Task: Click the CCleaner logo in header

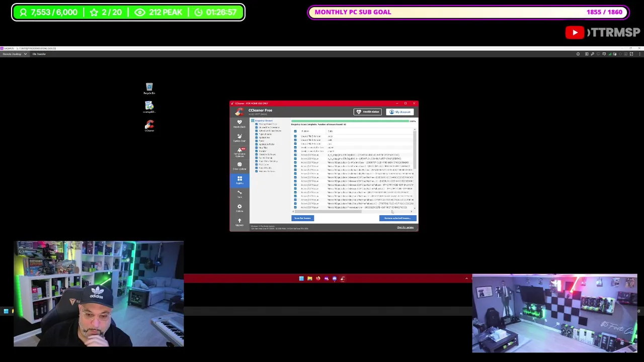Action: (239, 112)
